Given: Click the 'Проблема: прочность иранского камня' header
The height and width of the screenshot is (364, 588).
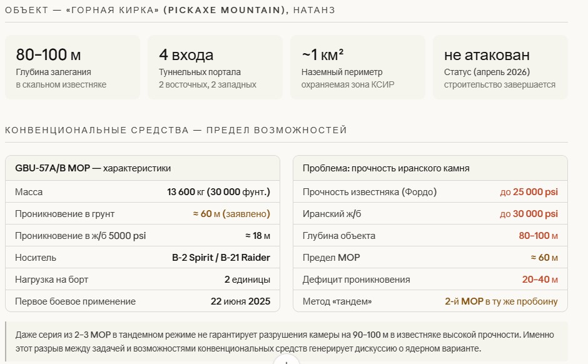Looking at the screenshot, I should coord(386,168).
